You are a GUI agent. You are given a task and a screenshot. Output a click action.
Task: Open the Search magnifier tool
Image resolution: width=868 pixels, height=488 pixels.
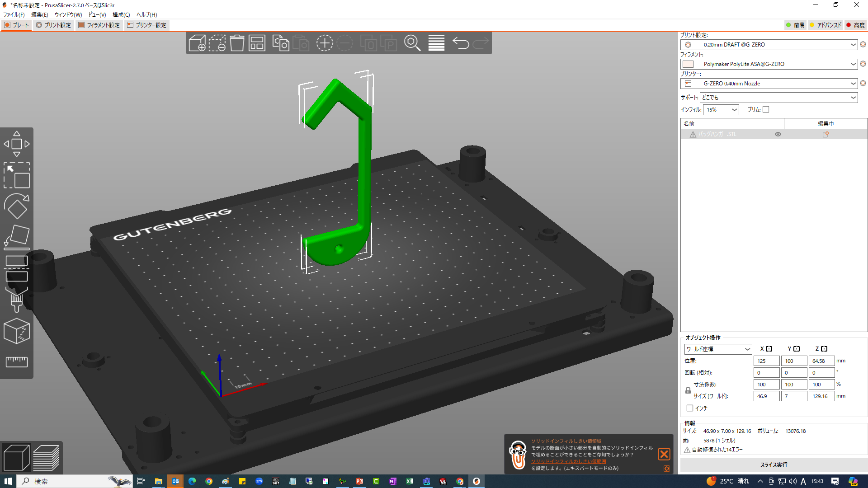[x=412, y=43]
